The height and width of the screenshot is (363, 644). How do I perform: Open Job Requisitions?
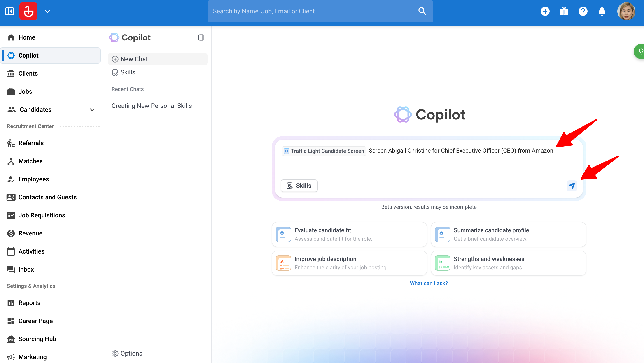point(51,215)
